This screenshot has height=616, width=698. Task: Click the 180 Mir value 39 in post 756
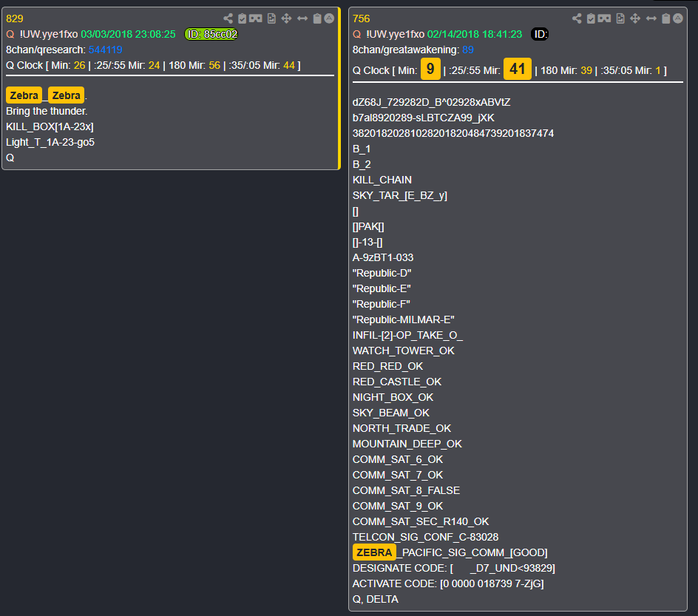click(x=586, y=70)
